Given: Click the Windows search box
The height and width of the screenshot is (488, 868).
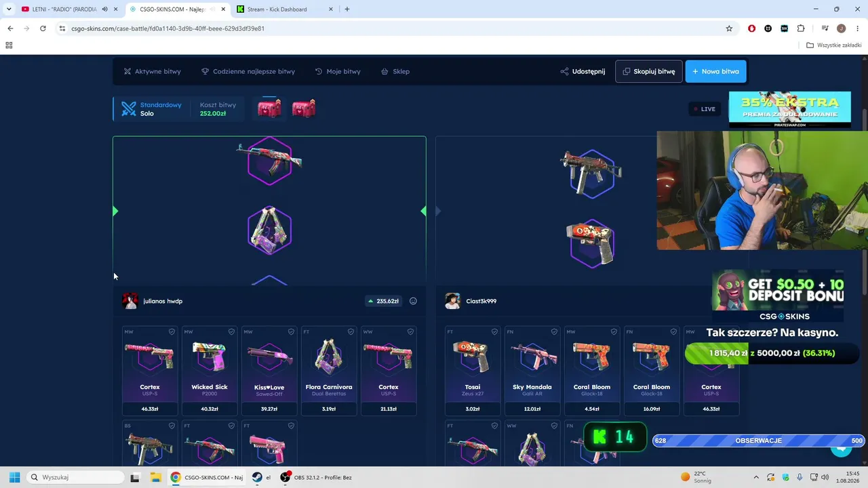Looking at the screenshot, I should [75, 477].
